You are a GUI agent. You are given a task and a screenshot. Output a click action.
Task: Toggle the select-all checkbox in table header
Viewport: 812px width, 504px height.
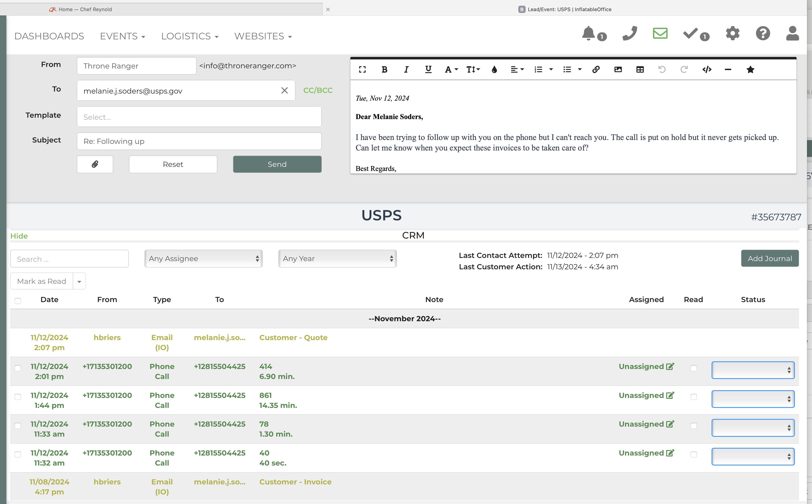[x=18, y=301]
